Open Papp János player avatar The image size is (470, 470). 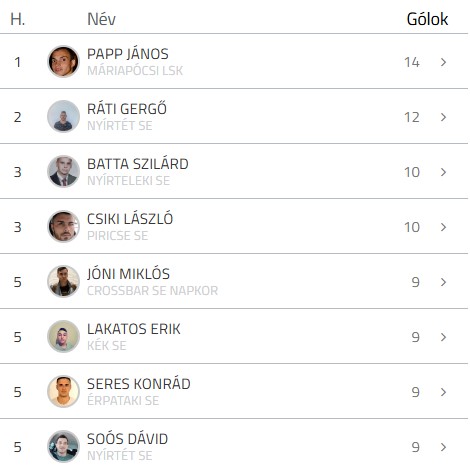[63, 62]
